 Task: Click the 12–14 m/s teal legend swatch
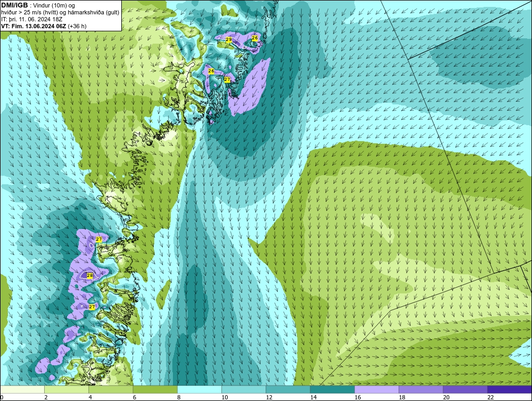(x=288, y=389)
